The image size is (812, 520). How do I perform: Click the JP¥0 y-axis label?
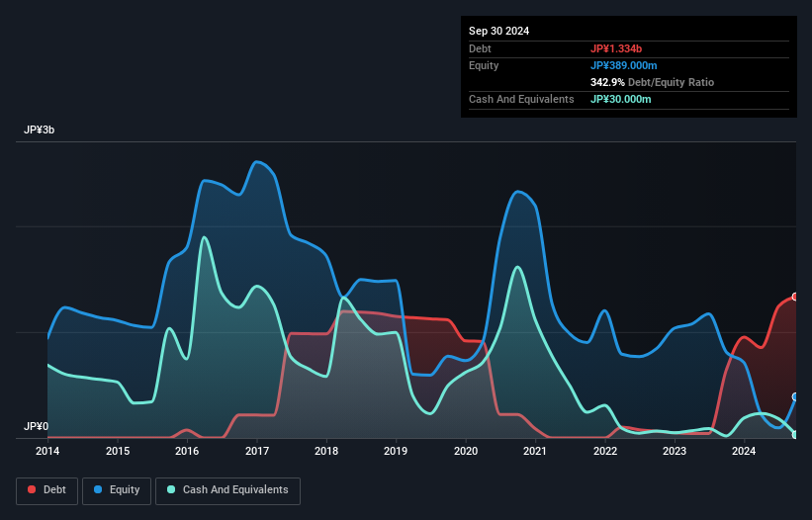[36, 426]
